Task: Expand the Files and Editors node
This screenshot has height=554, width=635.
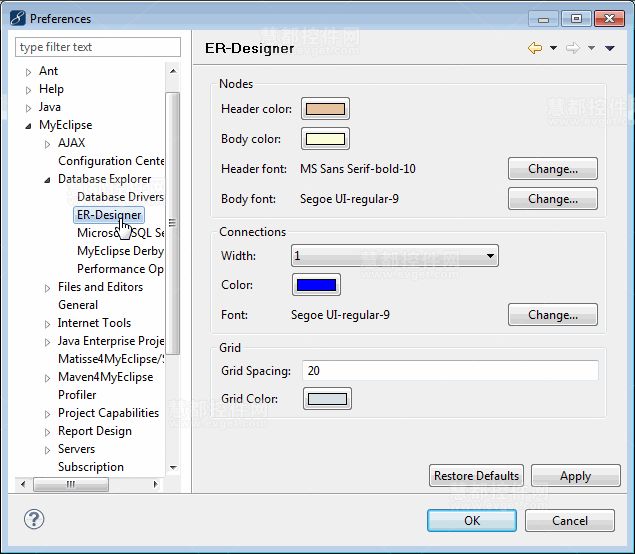Action: point(47,288)
